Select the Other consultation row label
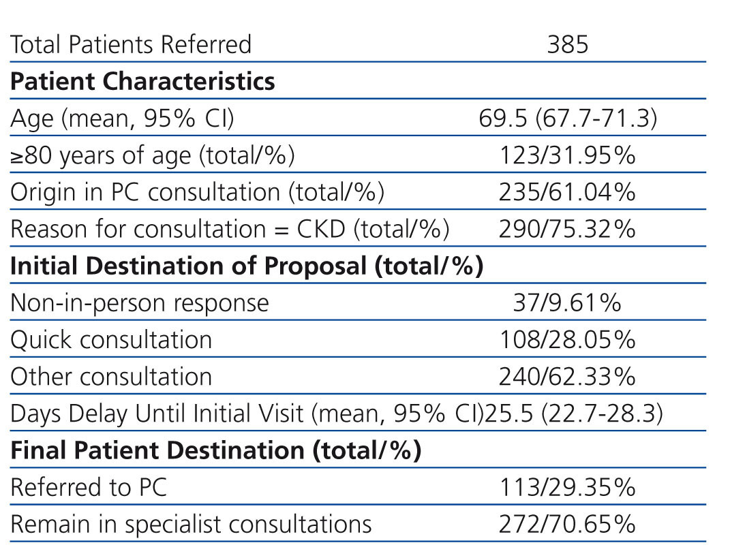The image size is (730, 560). click(x=111, y=376)
